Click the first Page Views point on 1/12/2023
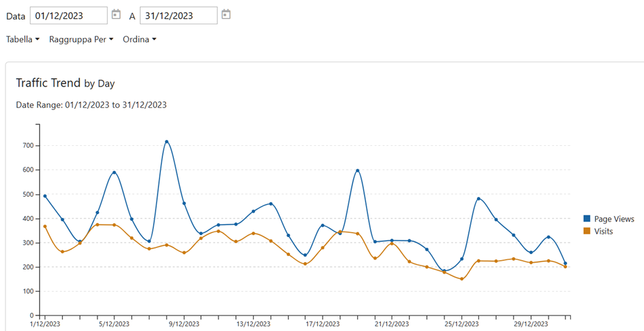The width and height of the screenshot is (644, 331). (45, 196)
